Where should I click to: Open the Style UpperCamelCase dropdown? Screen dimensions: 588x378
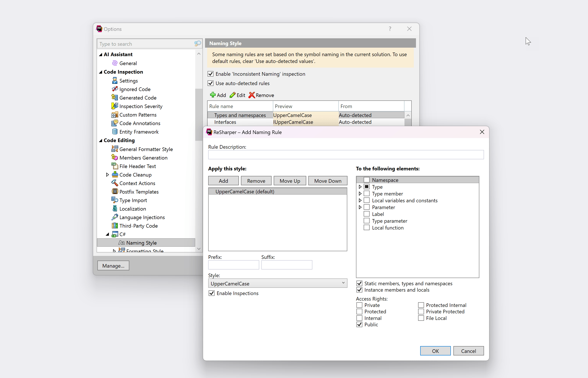pos(278,283)
